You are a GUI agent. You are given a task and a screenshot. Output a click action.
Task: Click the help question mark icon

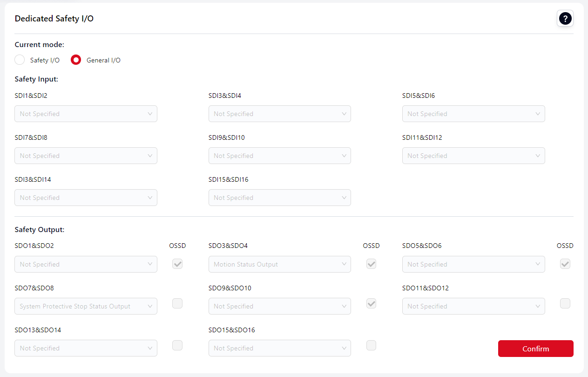pyautogui.click(x=565, y=19)
